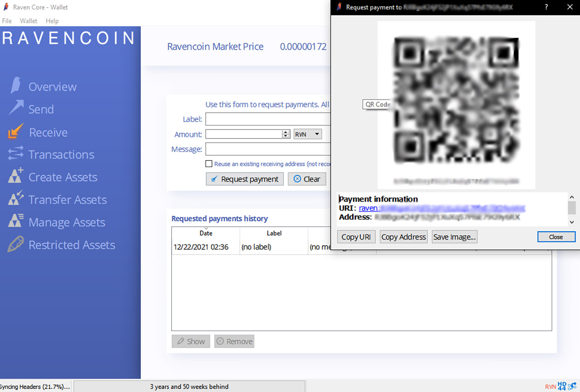Sort history by Date column
This screenshot has width=580, height=392.
206,233
